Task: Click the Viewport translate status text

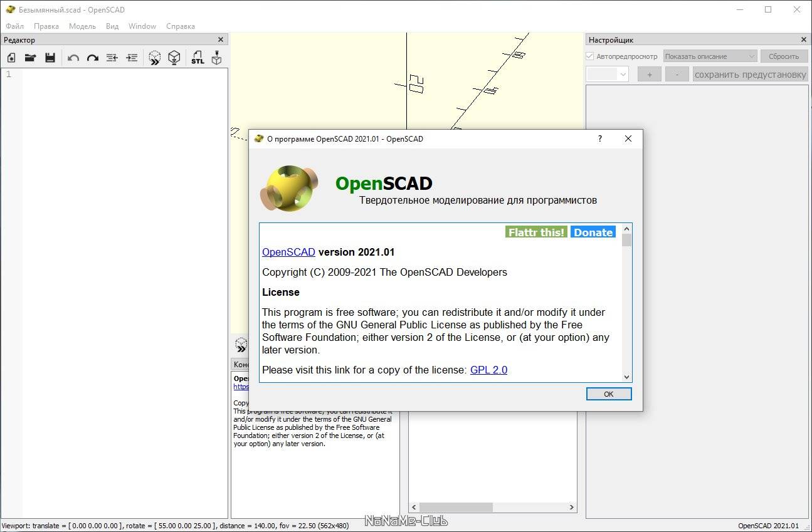Action: click(x=176, y=526)
